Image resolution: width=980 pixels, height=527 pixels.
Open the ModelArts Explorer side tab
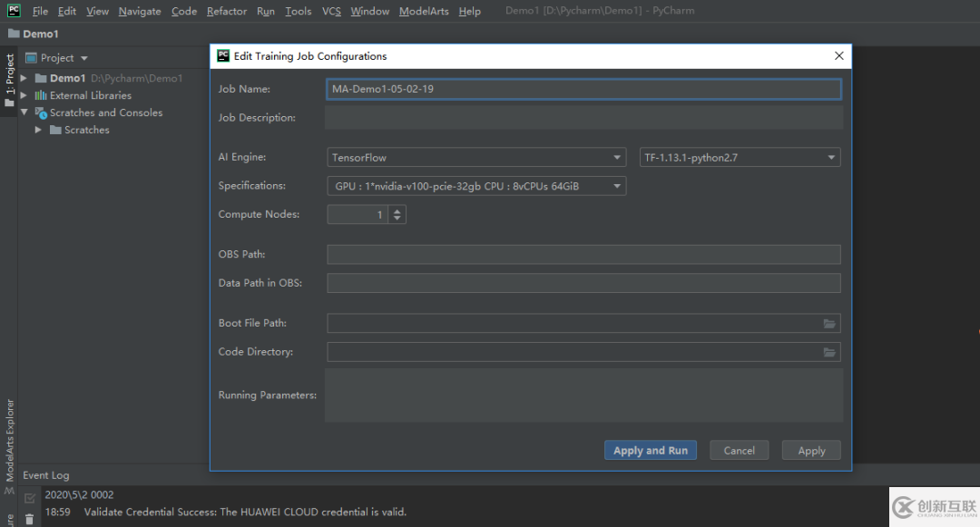tap(10, 440)
